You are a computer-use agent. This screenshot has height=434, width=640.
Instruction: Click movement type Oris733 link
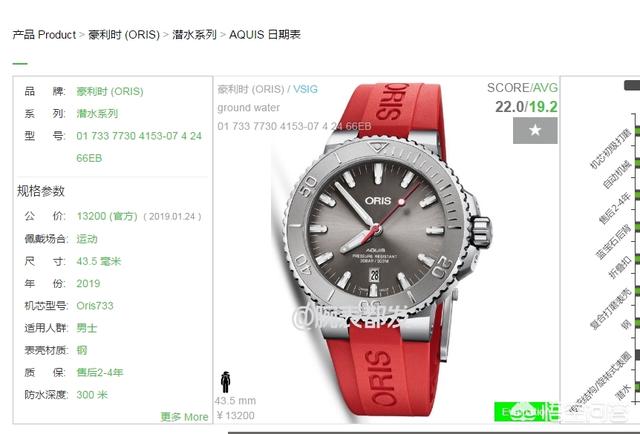[x=95, y=305]
